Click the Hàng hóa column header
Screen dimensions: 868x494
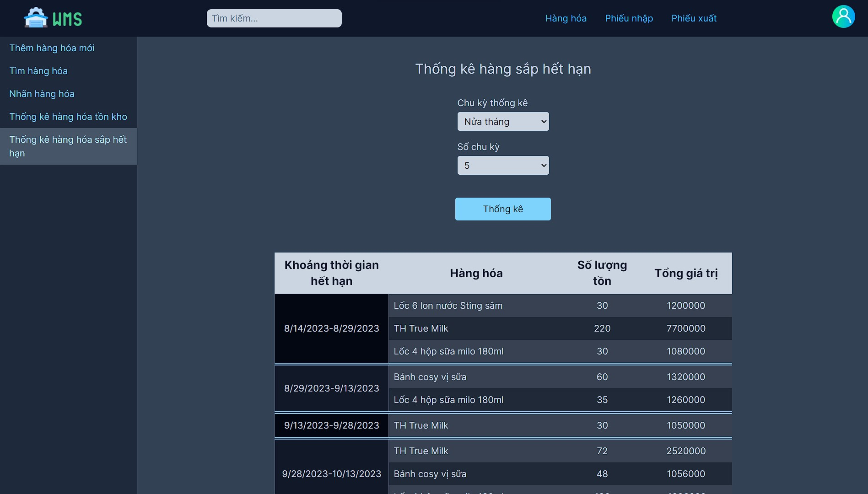(476, 273)
